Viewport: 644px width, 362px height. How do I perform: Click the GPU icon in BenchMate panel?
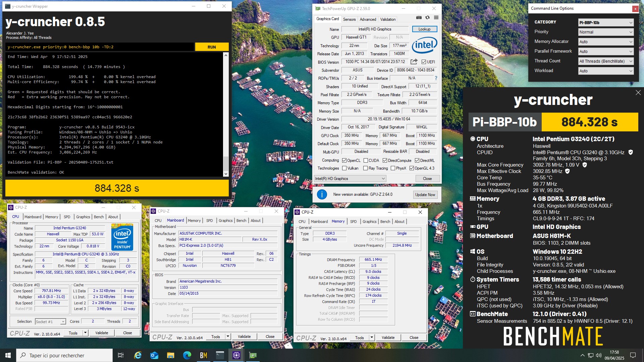(473, 227)
